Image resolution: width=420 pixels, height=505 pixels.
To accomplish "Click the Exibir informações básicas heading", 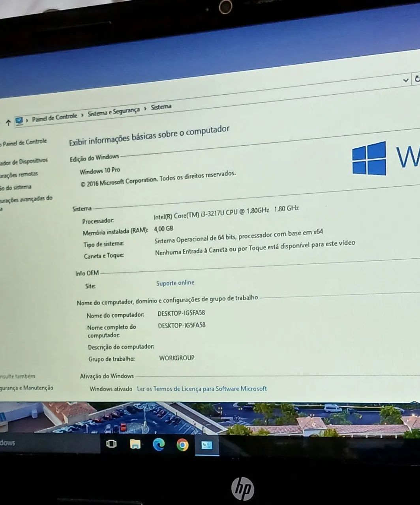I will point(149,135).
